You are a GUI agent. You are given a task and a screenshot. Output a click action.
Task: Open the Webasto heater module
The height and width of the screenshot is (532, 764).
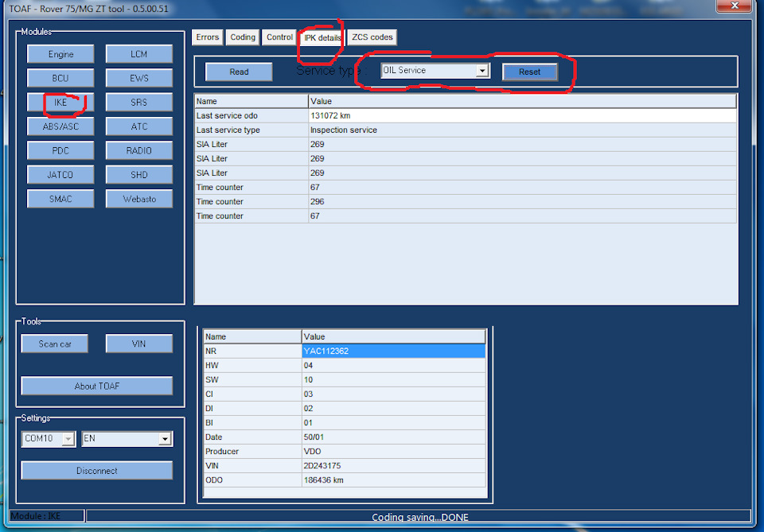pos(138,199)
